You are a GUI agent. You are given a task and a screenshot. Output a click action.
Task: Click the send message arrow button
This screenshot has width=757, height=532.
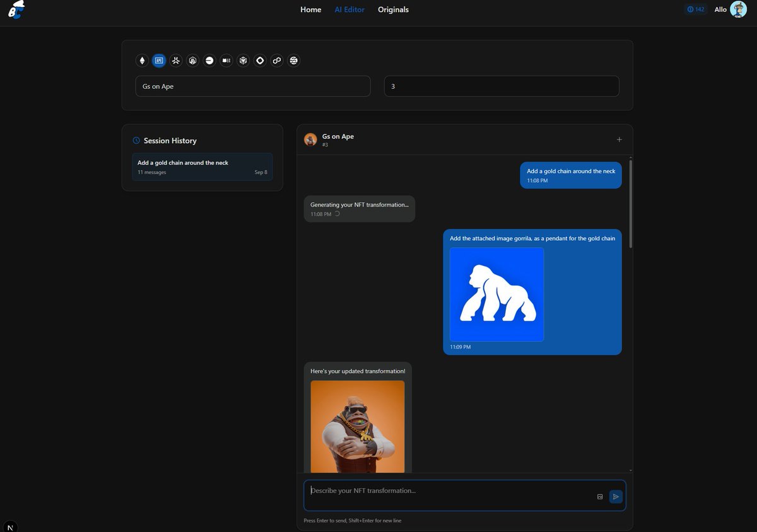point(616,497)
